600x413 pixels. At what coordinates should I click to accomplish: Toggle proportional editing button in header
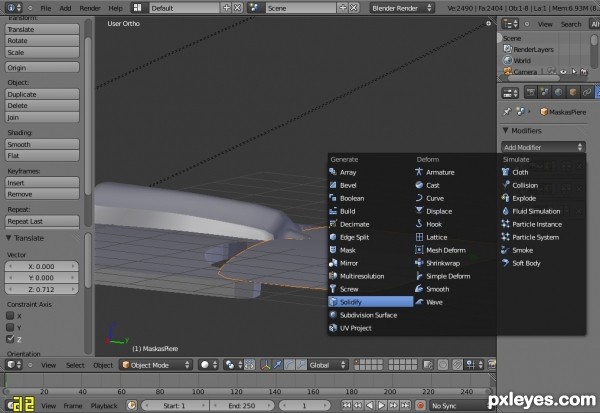(x=443, y=365)
